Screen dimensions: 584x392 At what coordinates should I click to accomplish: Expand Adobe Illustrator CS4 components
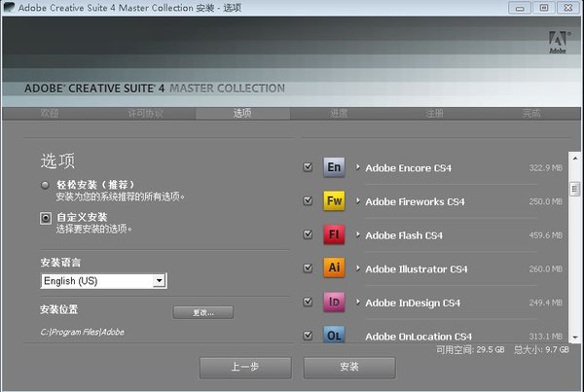[x=357, y=268]
